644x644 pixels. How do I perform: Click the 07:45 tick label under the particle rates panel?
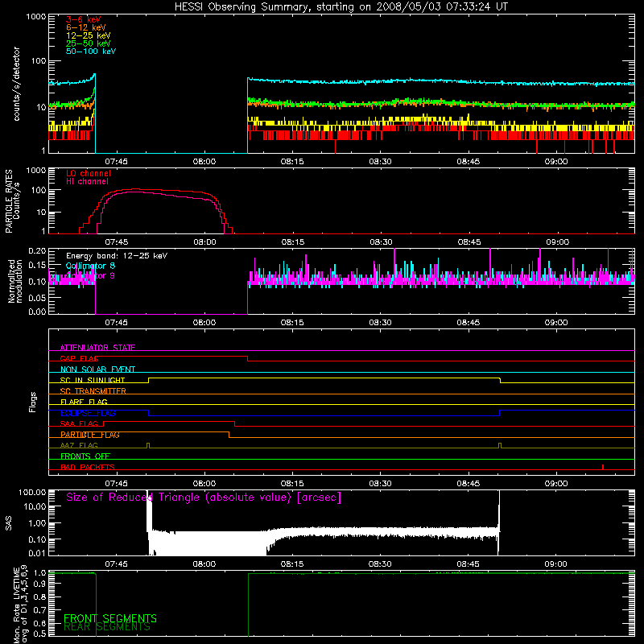pos(117,242)
